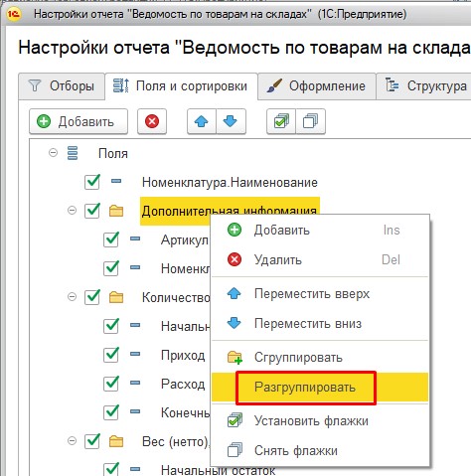Toggle the Артикул field checkbox
Screen dimensions: 471x476
pyautogui.click(x=111, y=239)
